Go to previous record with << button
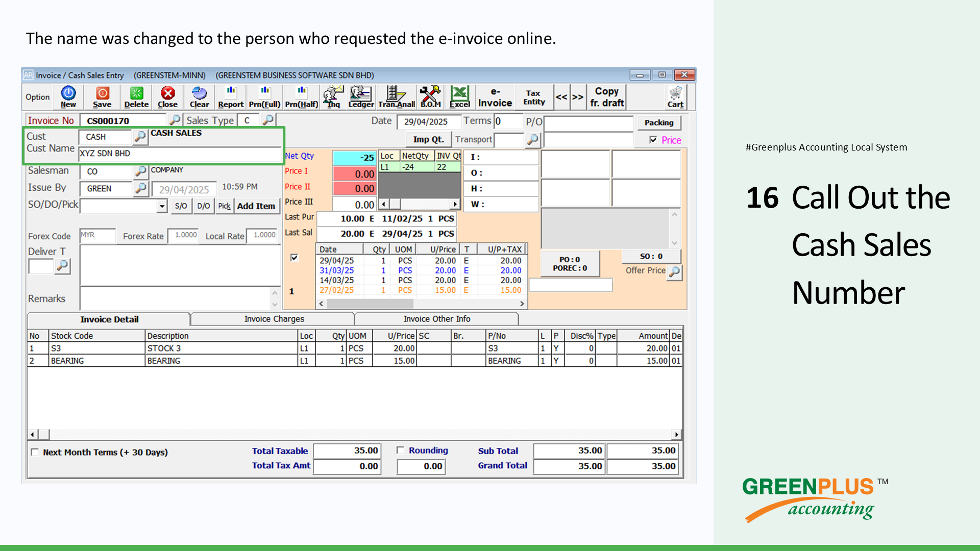Screen dimensions: 980x551 561,97
